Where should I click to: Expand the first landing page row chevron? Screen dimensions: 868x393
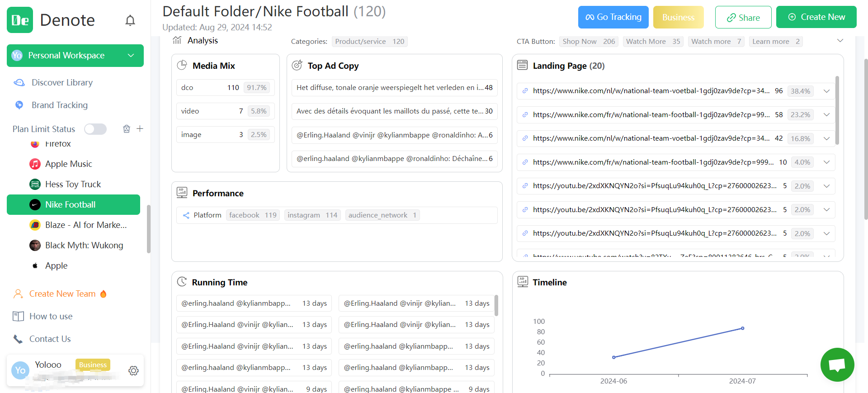tap(826, 91)
